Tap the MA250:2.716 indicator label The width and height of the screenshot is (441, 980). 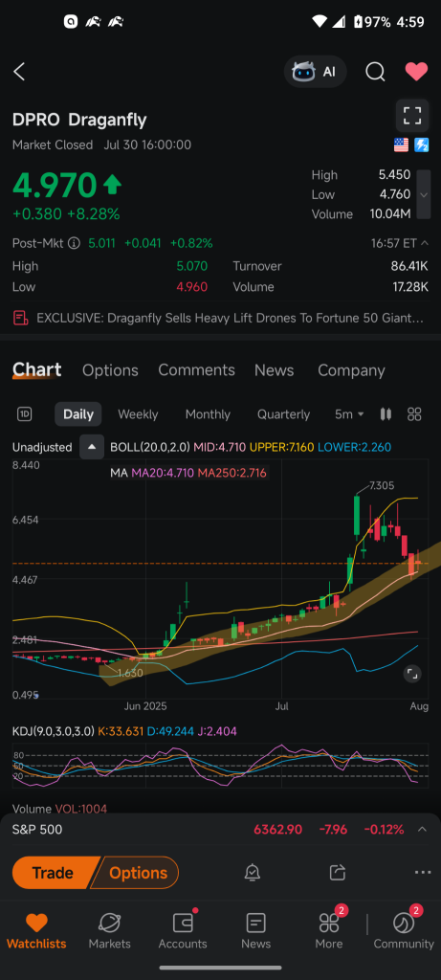click(232, 473)
